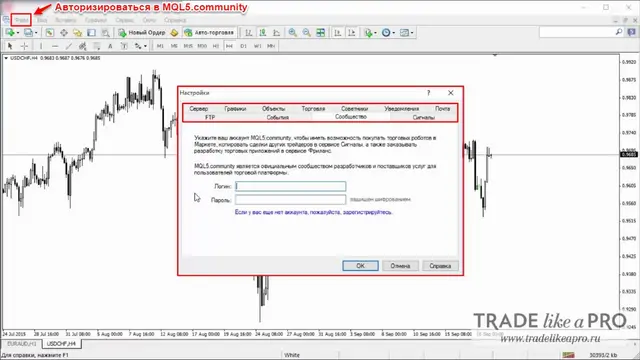Switch to the Торговля tab in settings
The width and height of the screenshot is (640, 360).
[x=313, y=109]
